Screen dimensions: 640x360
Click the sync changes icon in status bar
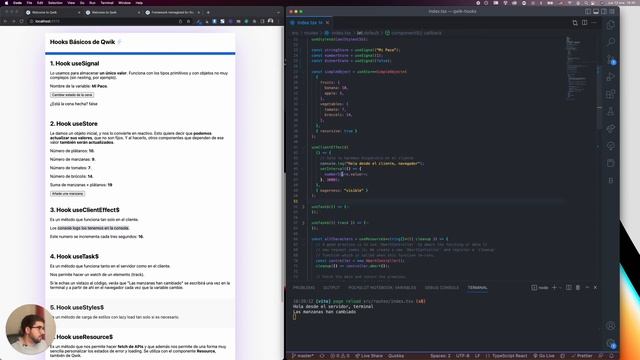click(322, 356)
